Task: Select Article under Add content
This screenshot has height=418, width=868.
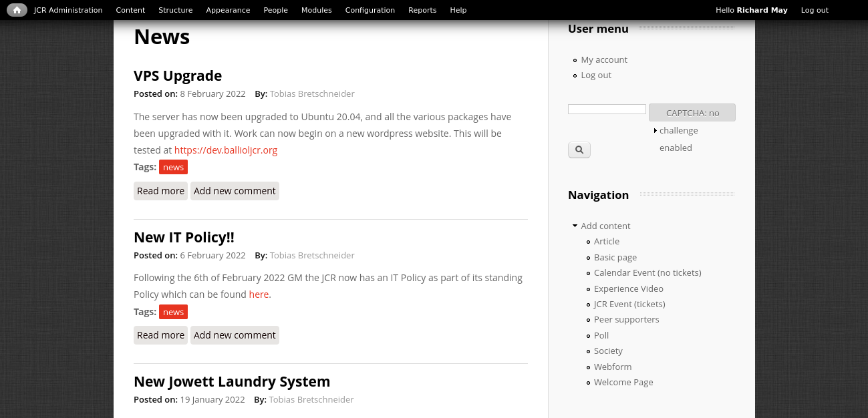Action: click(x=606, y=241)
